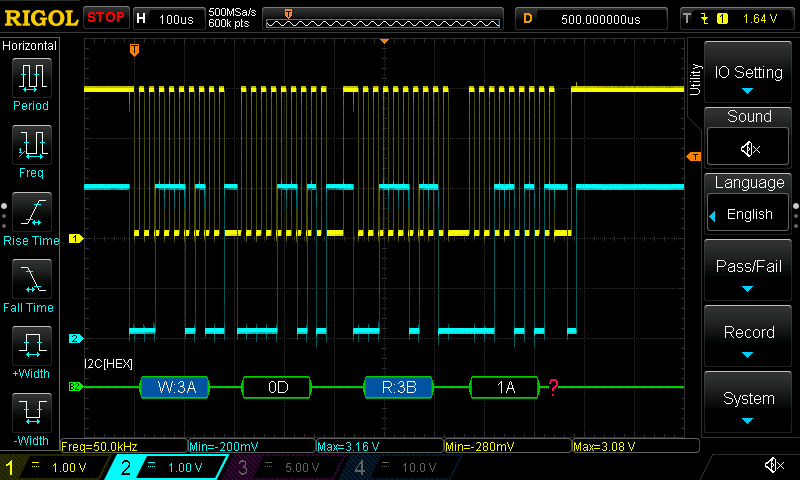Screen dimensions: 800x480
Task: Select the Rise Time measurement icon
Action: tap(32, 212)
